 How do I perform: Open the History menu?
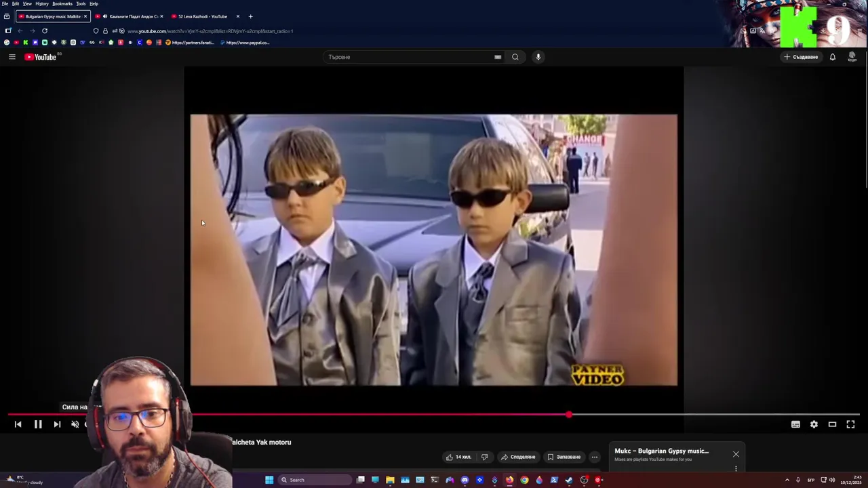[x=42, y=3]
